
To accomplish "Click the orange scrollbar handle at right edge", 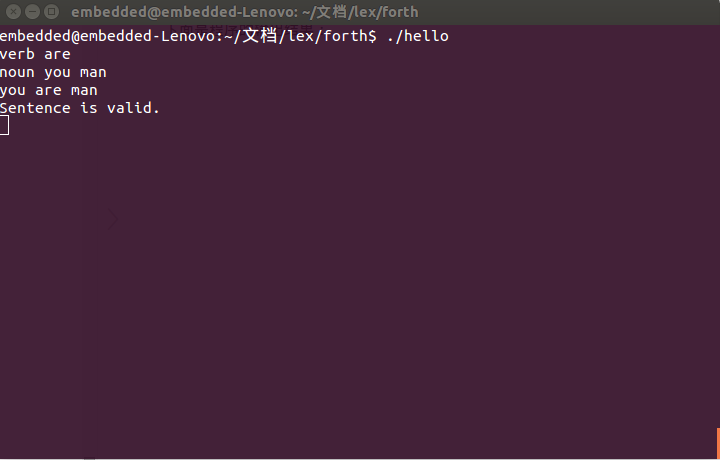I will tap(717, 443).
